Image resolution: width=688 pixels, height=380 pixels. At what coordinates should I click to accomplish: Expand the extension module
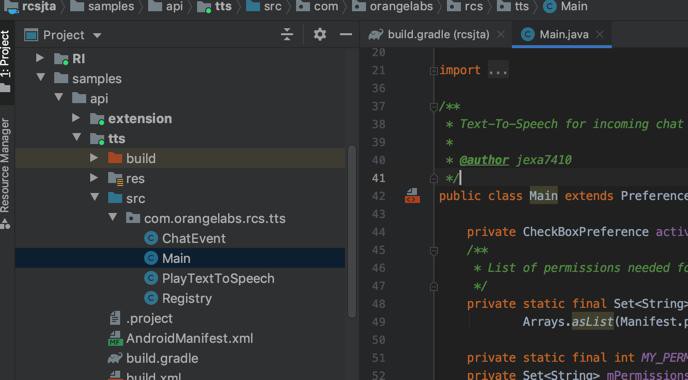point(76,118)
